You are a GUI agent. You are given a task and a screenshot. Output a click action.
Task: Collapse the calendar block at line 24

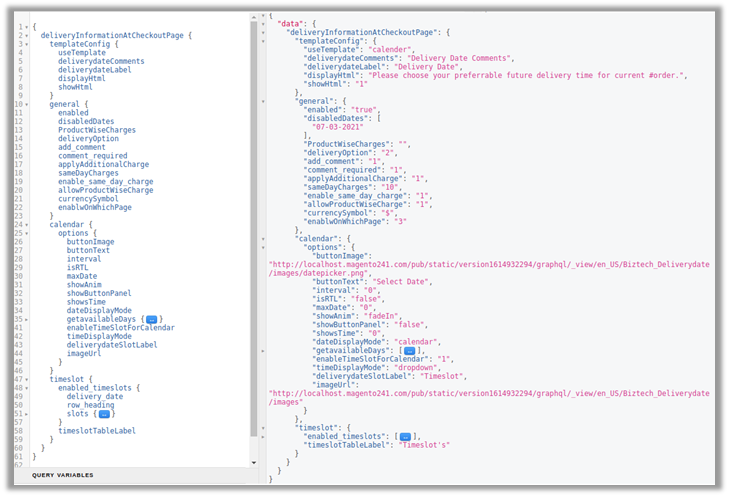click(26, 224)
